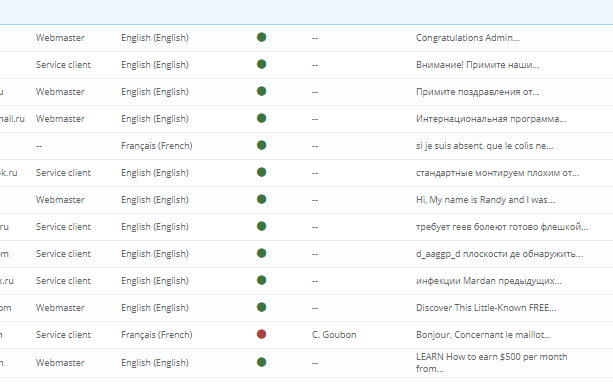
Task: Open message 'Интернациональная программа...'
Action: point(491,119)
